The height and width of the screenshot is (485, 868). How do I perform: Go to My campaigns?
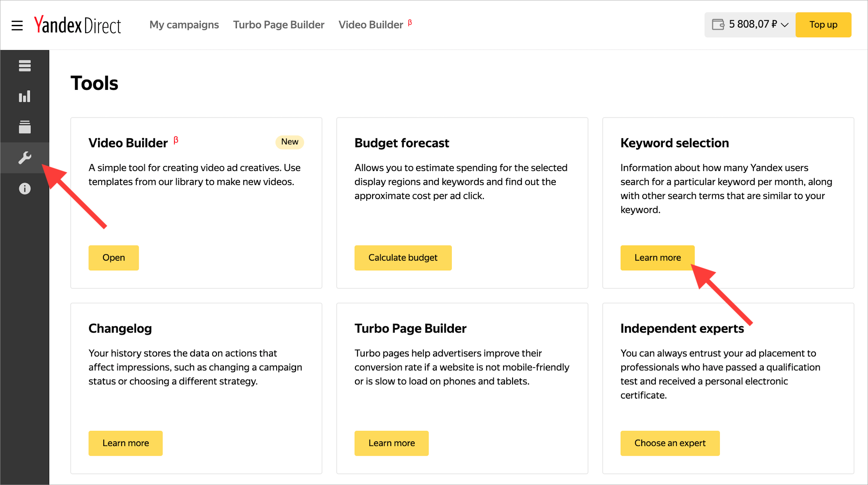click(x=184, y=25)
